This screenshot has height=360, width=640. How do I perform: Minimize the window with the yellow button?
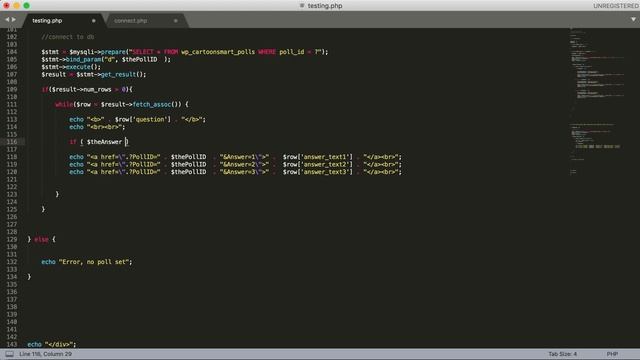[x=16, y=5]
